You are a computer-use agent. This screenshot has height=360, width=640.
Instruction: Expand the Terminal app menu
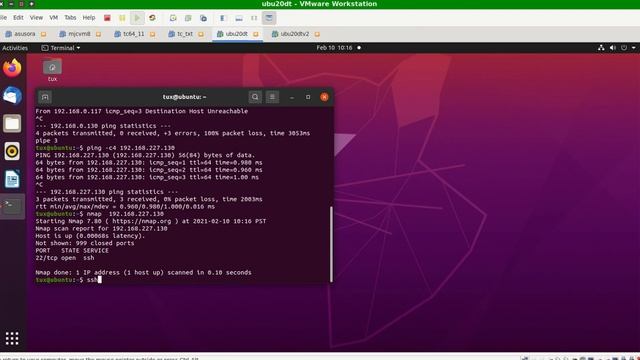click(60, 48)
